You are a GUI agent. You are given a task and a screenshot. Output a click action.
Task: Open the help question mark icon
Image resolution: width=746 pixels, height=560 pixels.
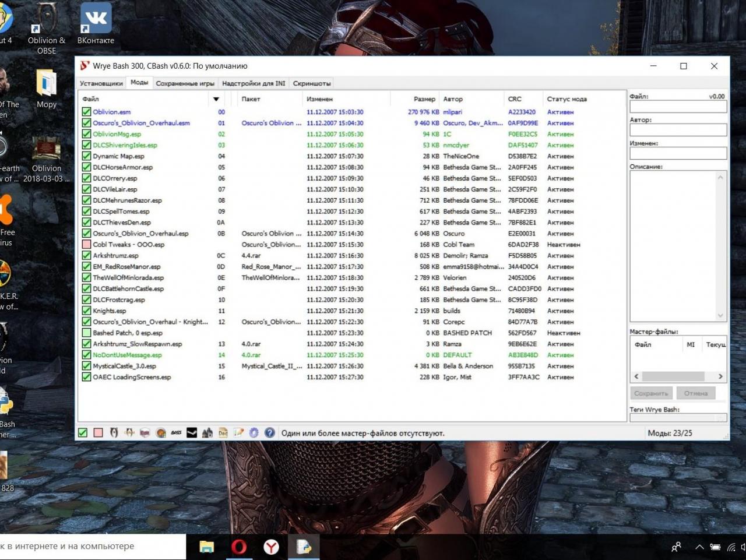click(269, 433)
